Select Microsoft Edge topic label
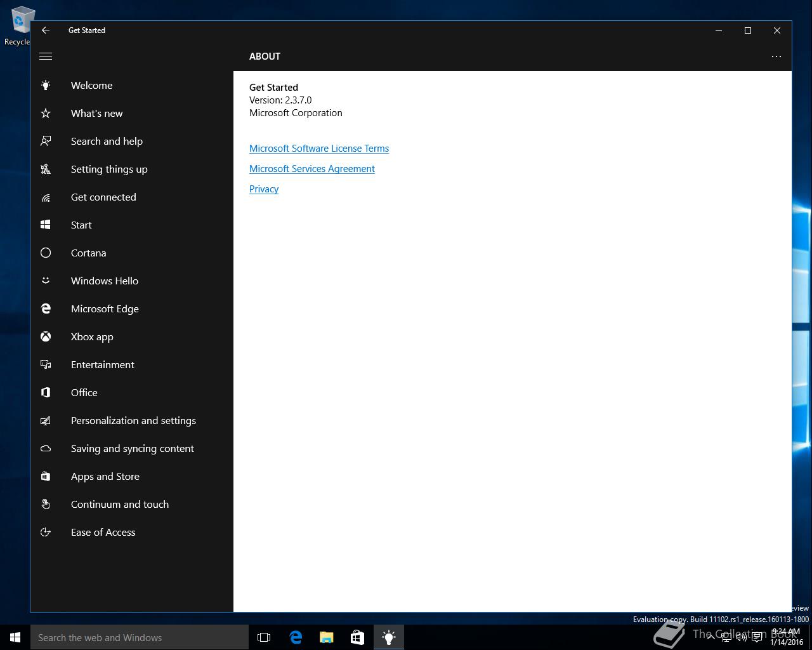Image resolution: width=812 pixels, height=650 pixels. (x=105, y=308)
